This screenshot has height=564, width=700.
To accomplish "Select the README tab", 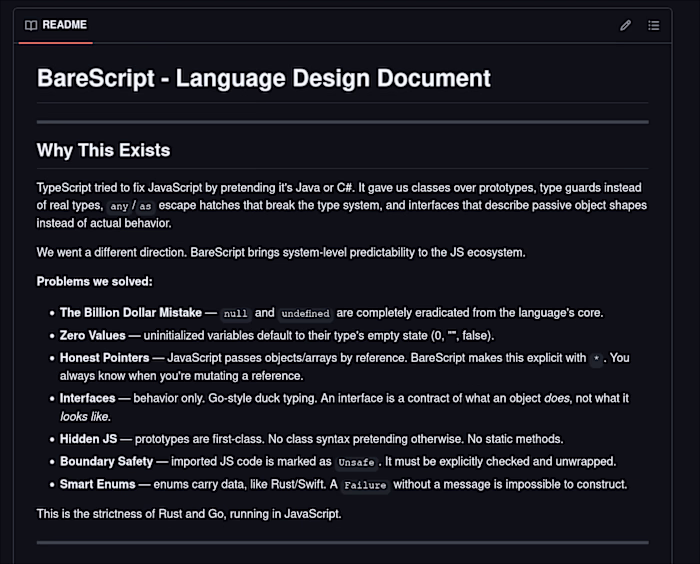I will pyautogui.click(x=56, y=25).
